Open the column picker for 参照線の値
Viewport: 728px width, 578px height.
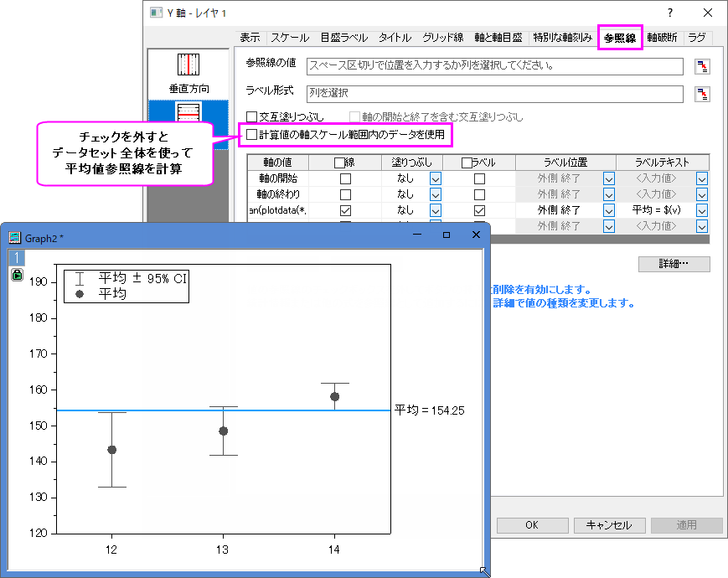[702, 66]
